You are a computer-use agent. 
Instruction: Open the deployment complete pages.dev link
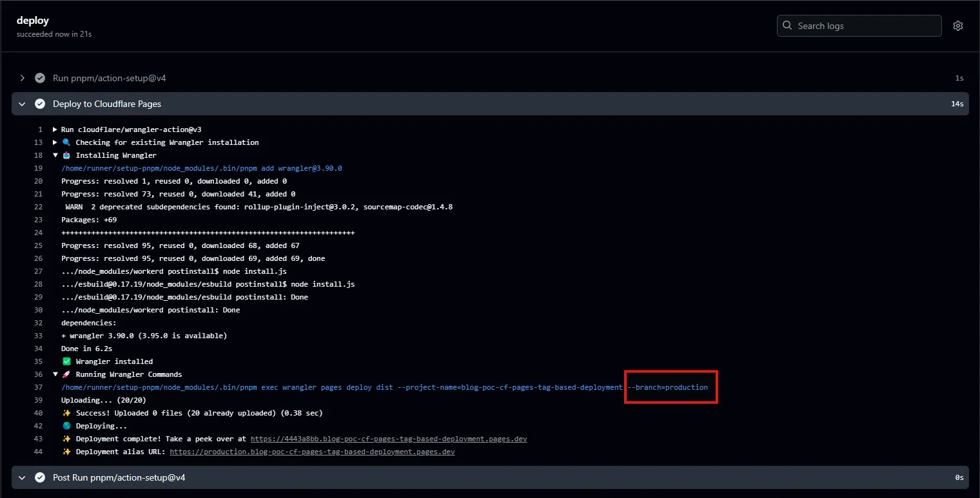tap(389, 438)
